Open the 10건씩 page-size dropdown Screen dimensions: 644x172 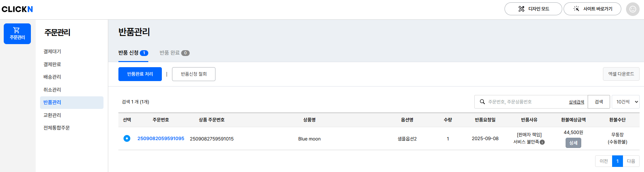click(625, 102)
